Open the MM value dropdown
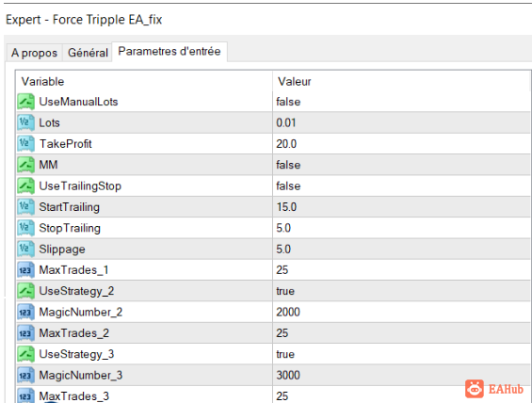The height and width of the screenshot is (403, 532). [x=402, y=165]
